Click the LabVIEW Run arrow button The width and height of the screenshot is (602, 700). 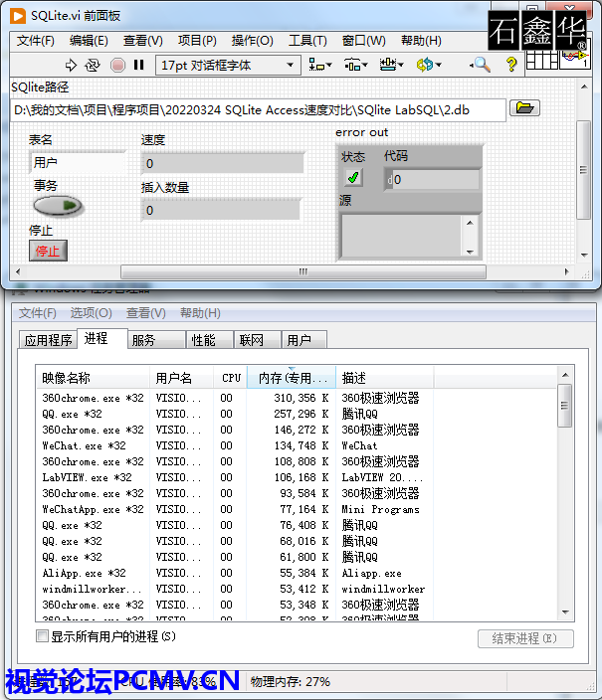pos(71,66)
